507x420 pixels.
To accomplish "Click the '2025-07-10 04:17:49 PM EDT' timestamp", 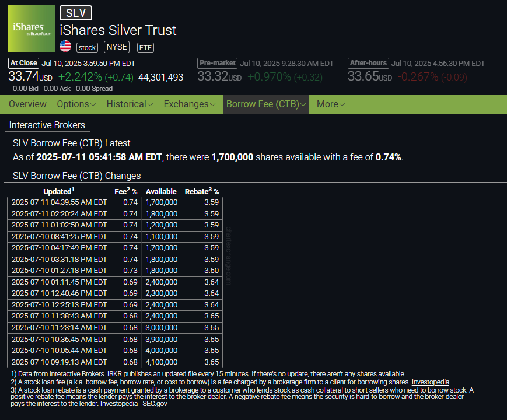I will point(59,248).
